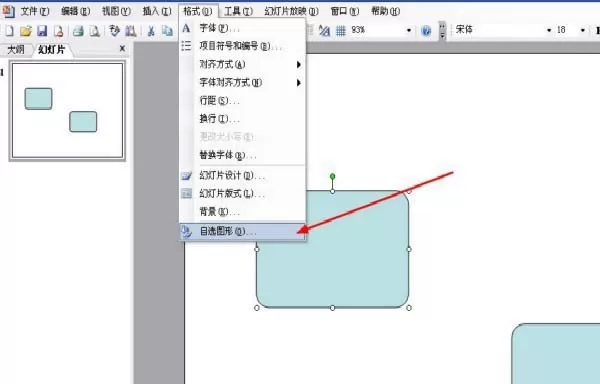Open the 93% zoom dropdown

click(409, 30)
